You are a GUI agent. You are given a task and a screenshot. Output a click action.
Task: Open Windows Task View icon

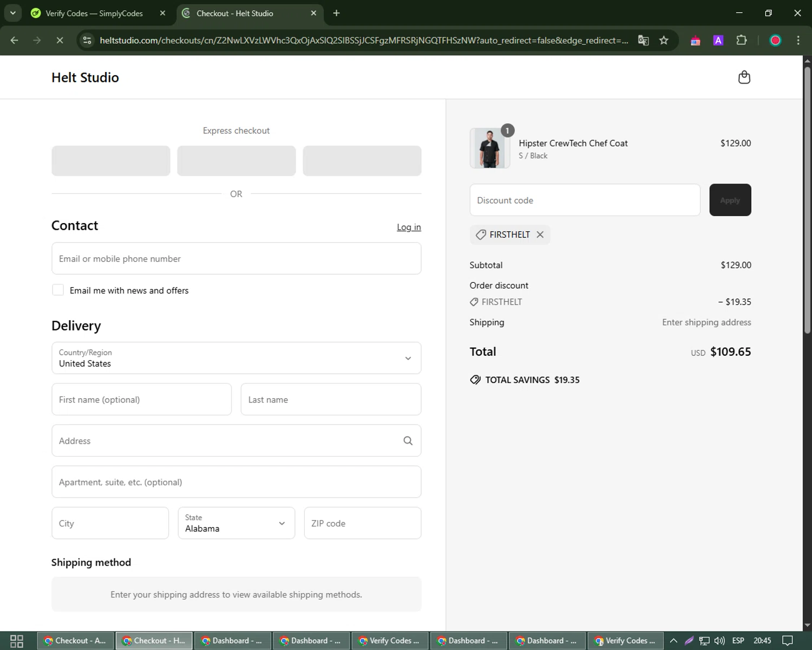(17, 641)
